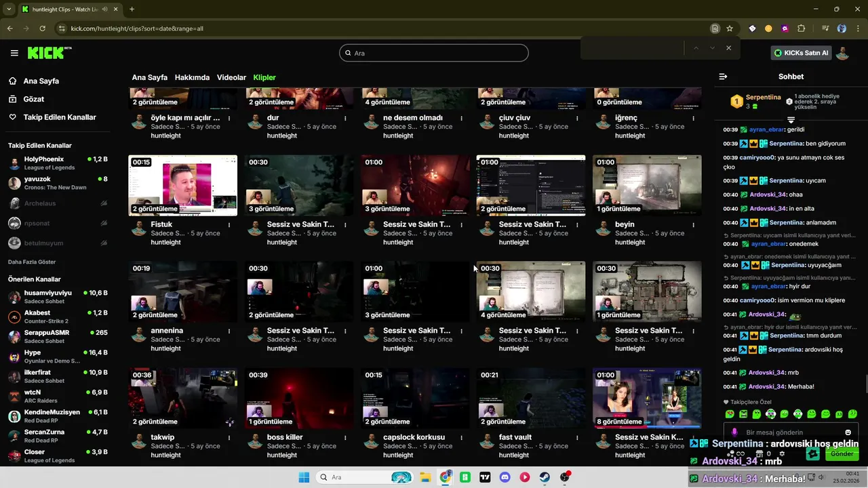Open the profile avatar menu
The width and height of the screenshot is (868, 488).
point(843,53)
